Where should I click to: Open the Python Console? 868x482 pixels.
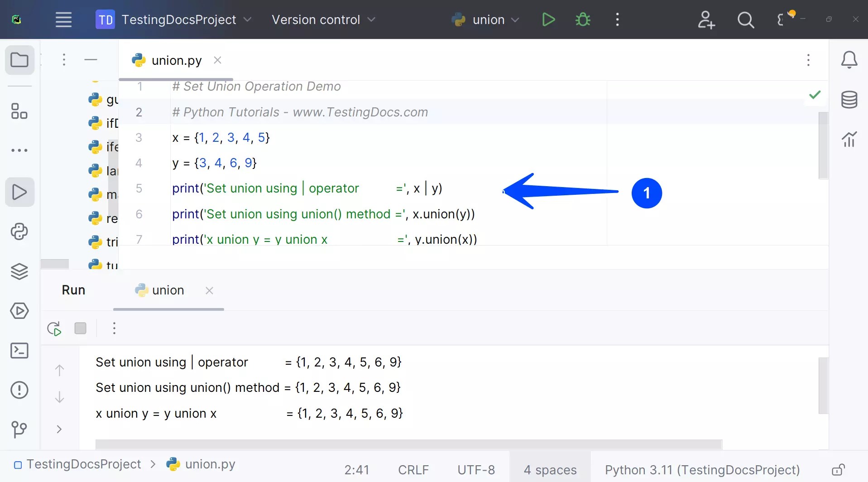click(19, 231)
